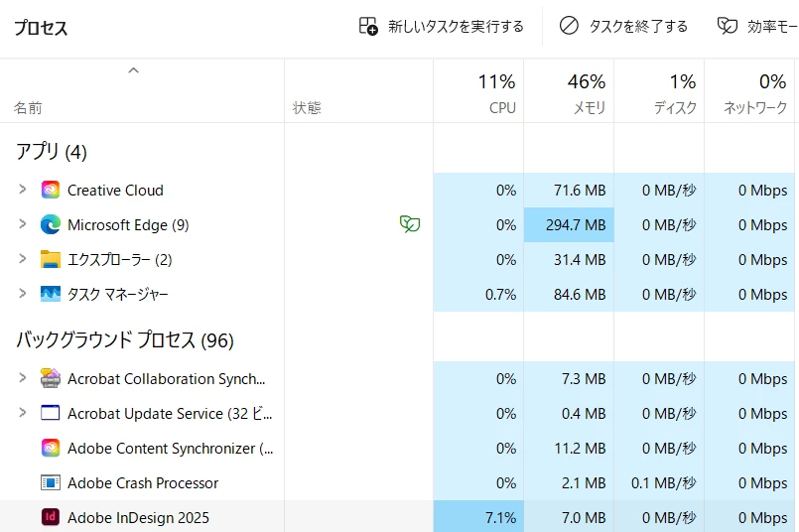The height and width of the screenshot is (532, 799).
Task: Click the プロセス page title
Action: (x=41, y=28)
